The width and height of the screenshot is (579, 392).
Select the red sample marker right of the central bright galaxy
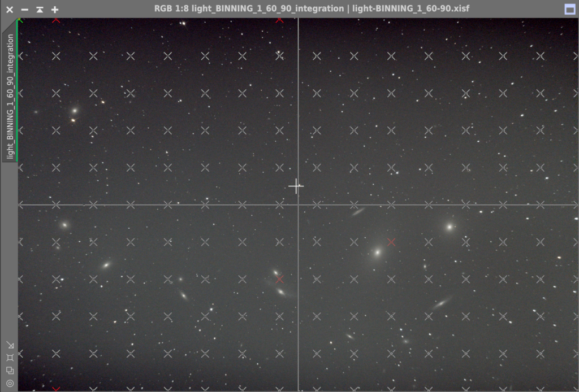pyautogui.click(x=391, y=242)
